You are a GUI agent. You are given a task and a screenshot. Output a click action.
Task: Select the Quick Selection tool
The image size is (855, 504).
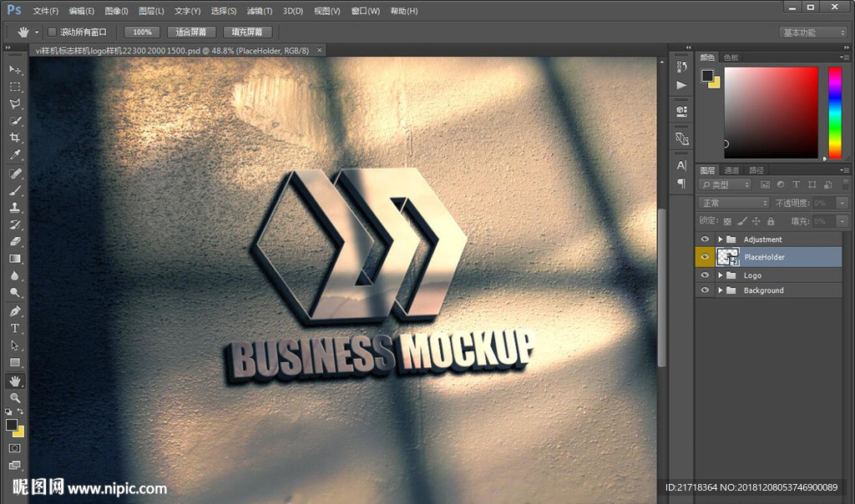(x=15, y=121)
